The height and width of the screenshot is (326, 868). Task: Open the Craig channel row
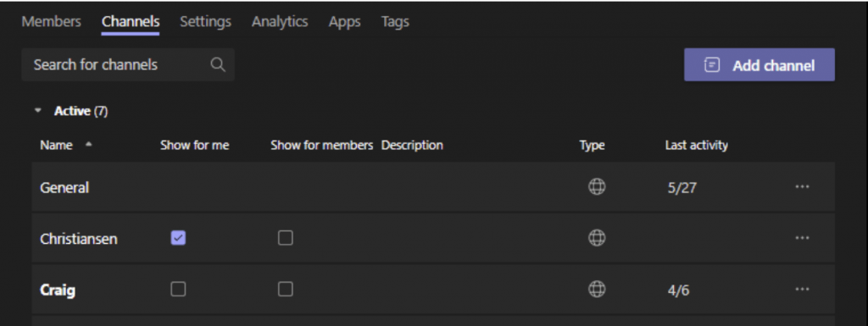click(x=433, y=289)
